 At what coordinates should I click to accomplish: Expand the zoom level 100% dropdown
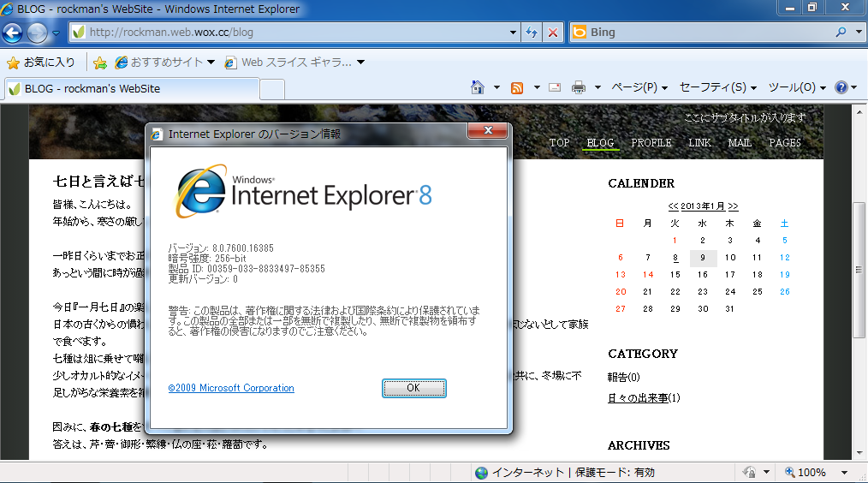point(842,473)
